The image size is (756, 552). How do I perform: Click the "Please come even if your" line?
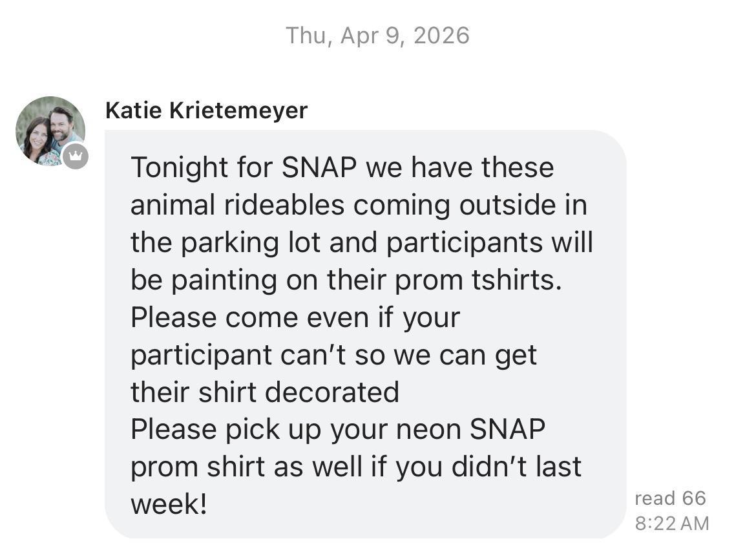295,318
